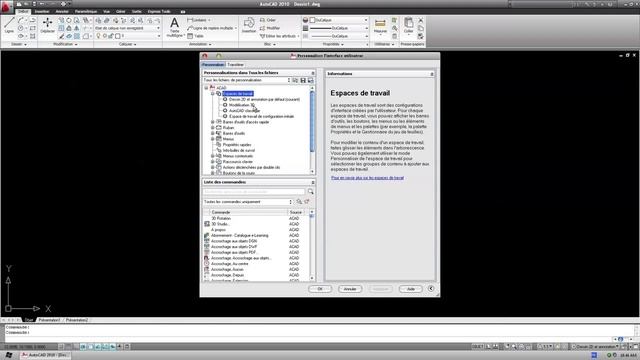Select the Ligne drawing tool in ribbon
This screenshot has height=360, width=640.
tap(9, 25)
